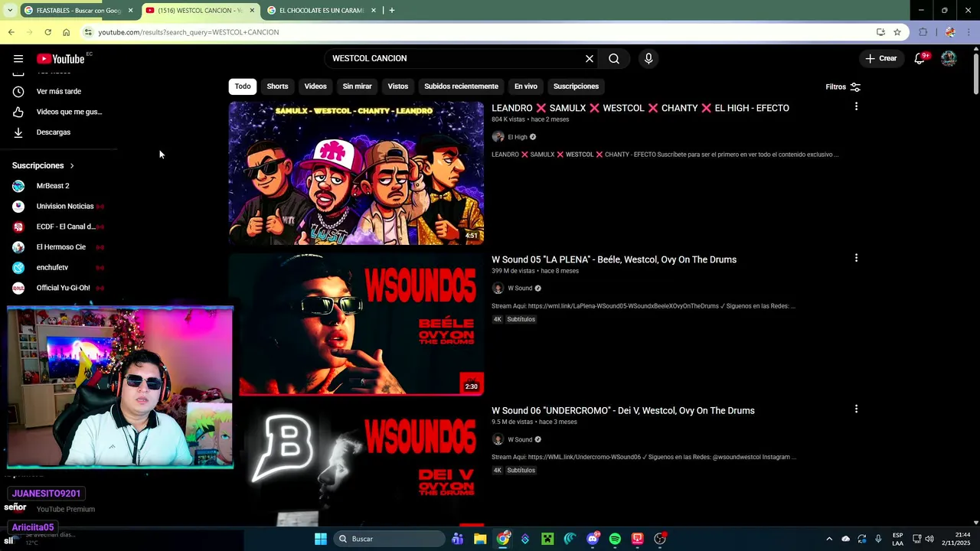The width and height of the screenshot is (980, 551).
Task: Open Videos que me gustan
Action: 59,112
